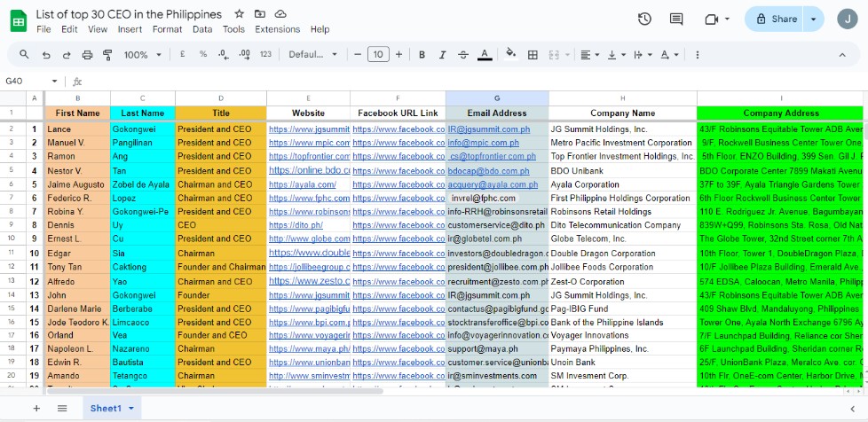
Task: Increase decimal places
Action: tap(245, 54)
